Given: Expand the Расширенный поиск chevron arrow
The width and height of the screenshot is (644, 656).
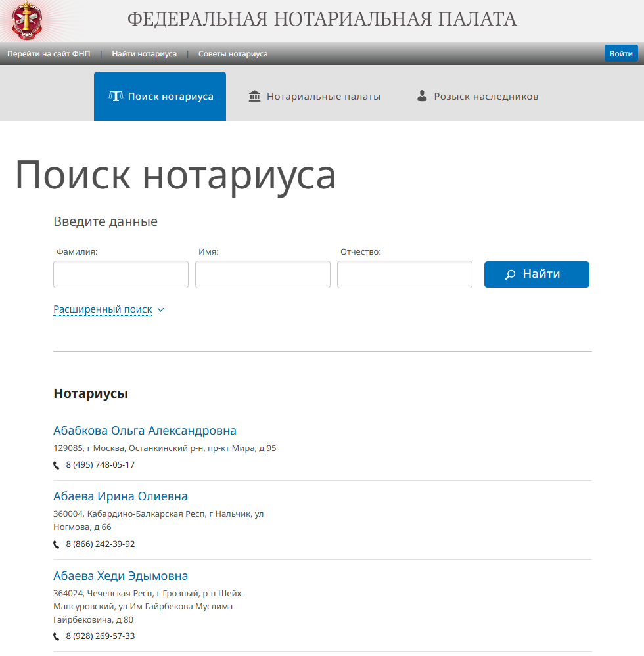Looking at the screenshot, I should pos(161,309).
